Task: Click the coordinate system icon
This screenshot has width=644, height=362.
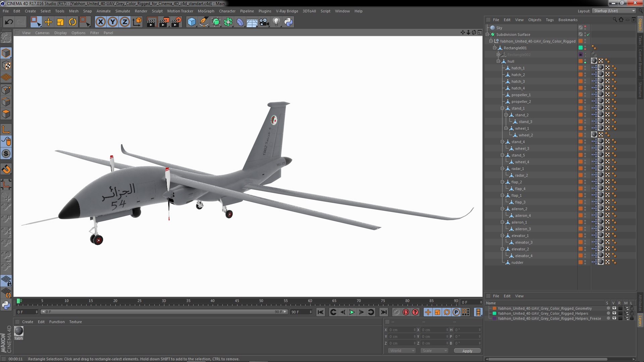Action: (x=137, y=22)
